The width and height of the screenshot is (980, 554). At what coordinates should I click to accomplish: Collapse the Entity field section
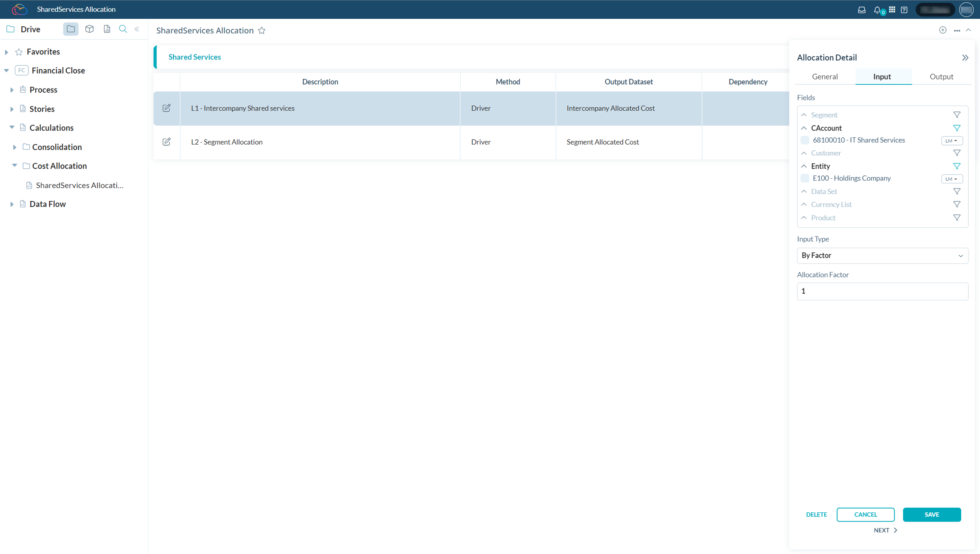804,166
